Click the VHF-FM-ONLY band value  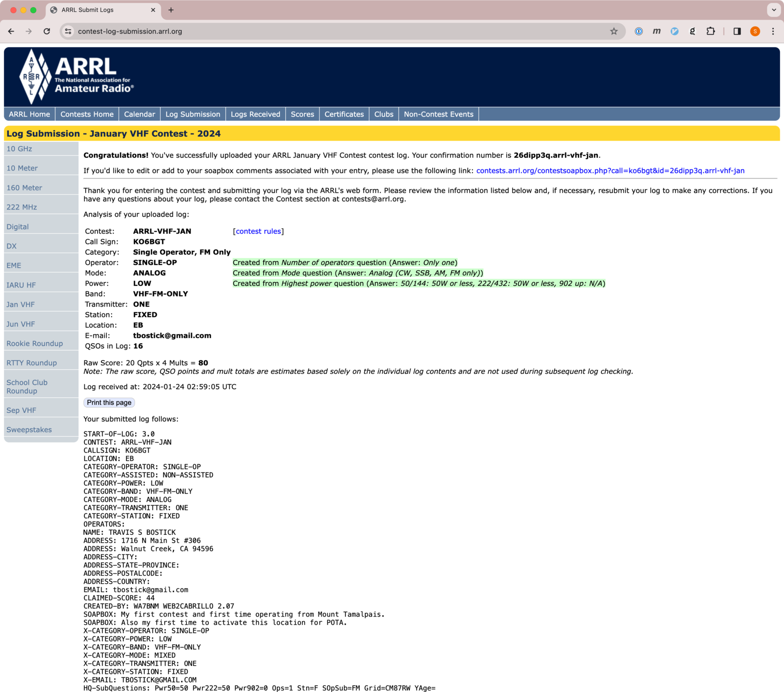161,294
